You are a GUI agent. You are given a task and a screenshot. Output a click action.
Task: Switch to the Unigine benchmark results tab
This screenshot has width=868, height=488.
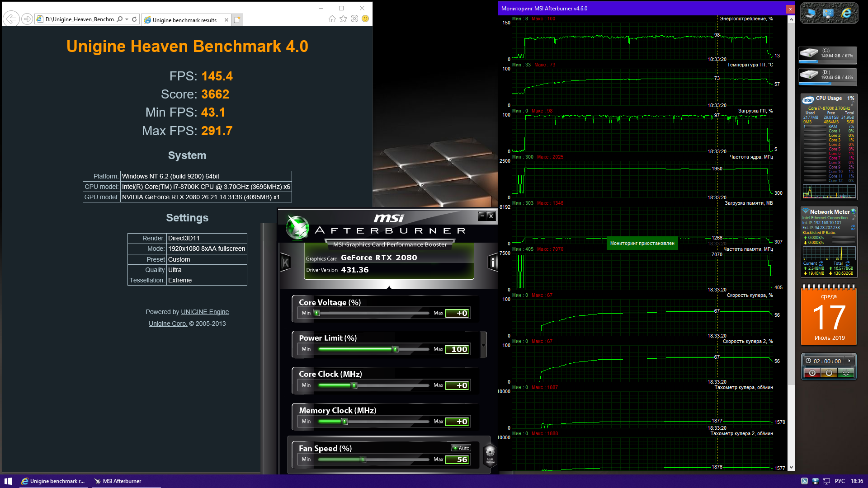pyautogui.click(x=184, y=20)
